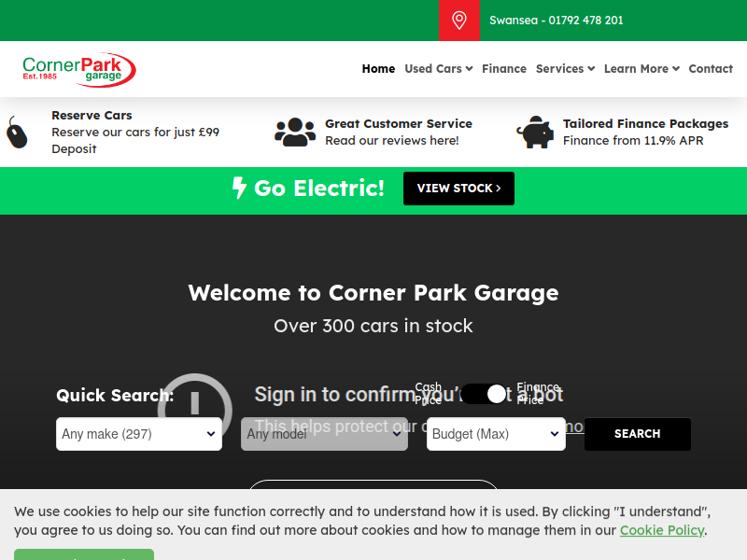Click the lightning bolt Go Electric icon
This screenshot has height=560, width=747.
point(239,188)
